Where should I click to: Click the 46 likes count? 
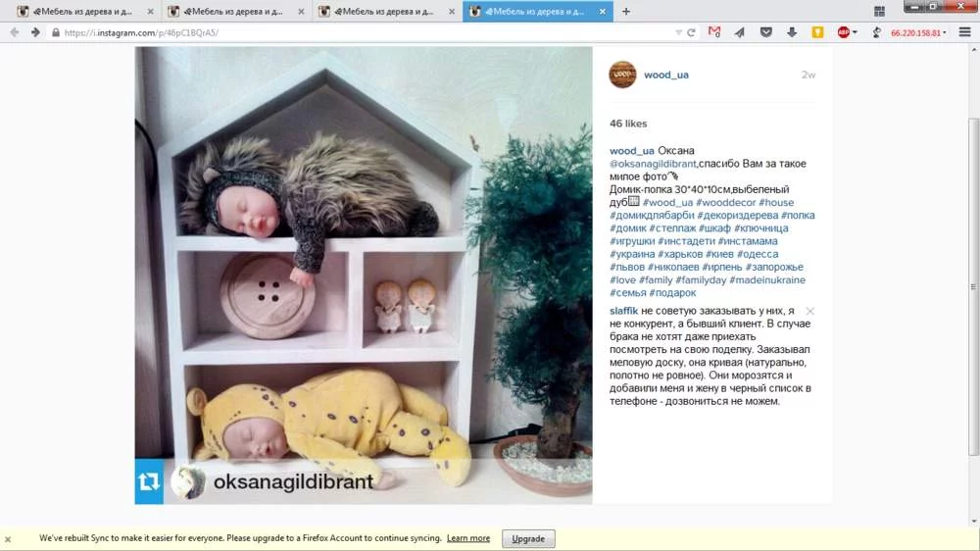[628, 124]
